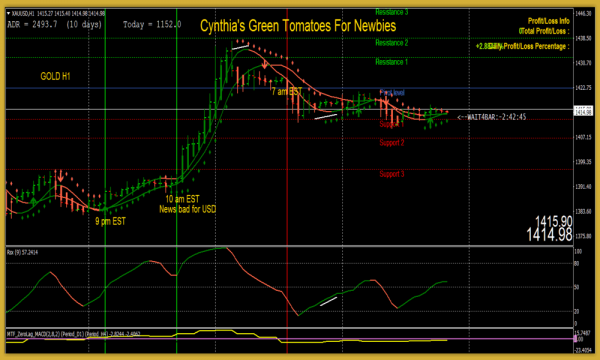Click the 1422.75 price axis value
This screenshot has width=600, height=360.
[x=584, y=88]
